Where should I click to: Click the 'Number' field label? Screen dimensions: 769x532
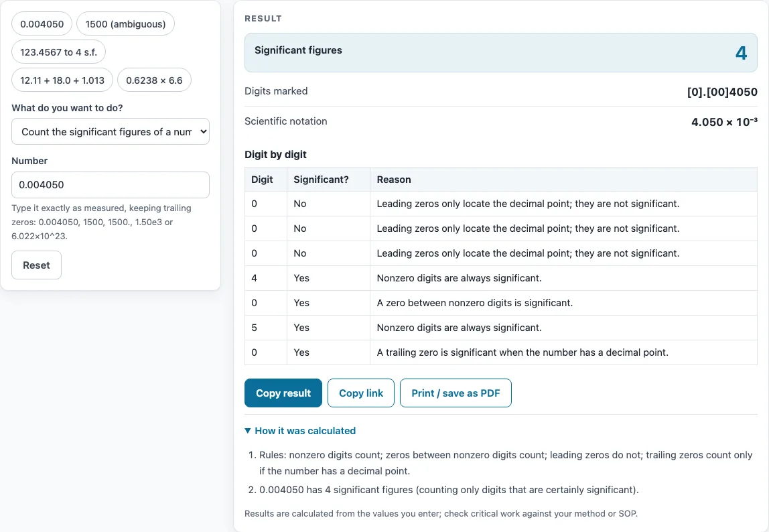click(x=29, y=161)
